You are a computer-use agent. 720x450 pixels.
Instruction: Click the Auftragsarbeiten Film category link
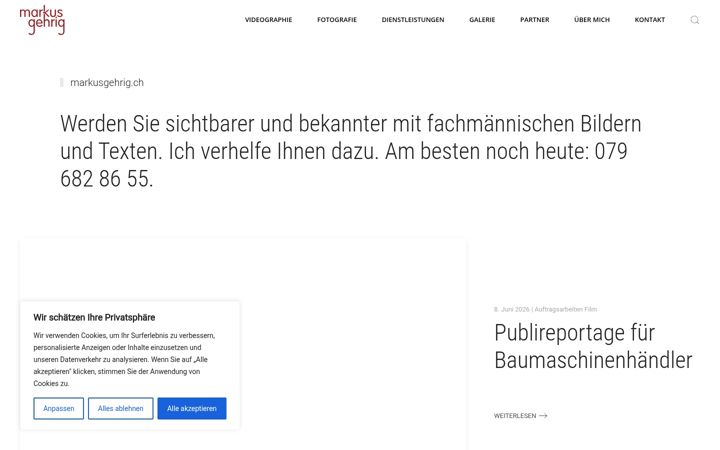(x=566, y=309)
